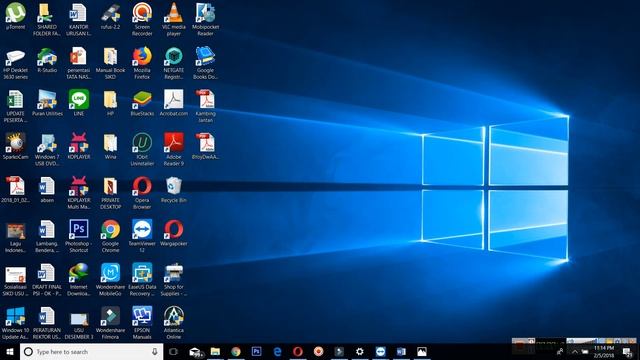
Task: Launch EaseUS Data Recovery shortcut
Action: click(142, 280)
